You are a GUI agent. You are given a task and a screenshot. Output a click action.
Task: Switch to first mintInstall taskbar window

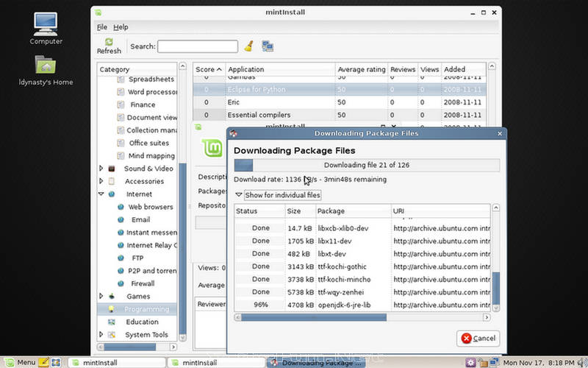pyautogui.click(x=116, y=363)
